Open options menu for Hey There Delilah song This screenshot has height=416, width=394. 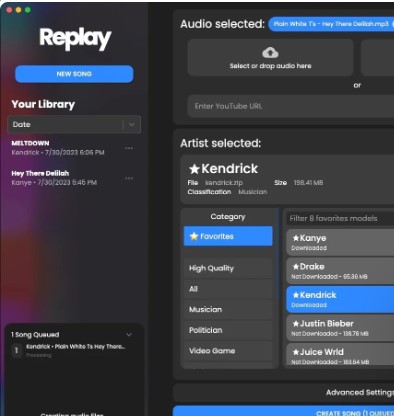click(x=129, y=178)
